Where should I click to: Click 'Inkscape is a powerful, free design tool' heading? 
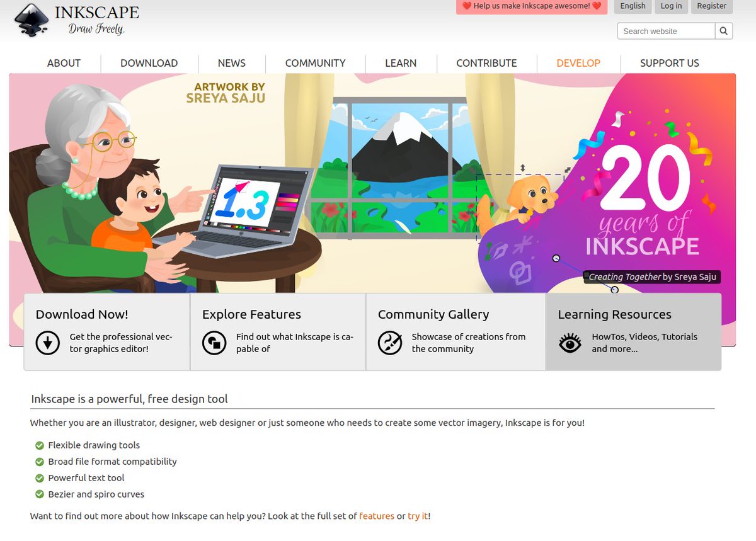tap(129, 399)
